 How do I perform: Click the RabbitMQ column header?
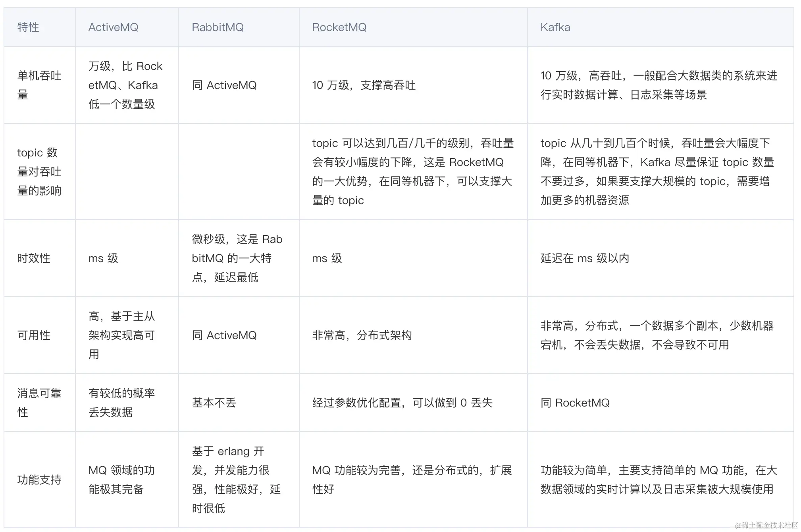click(x=218, y=27)
